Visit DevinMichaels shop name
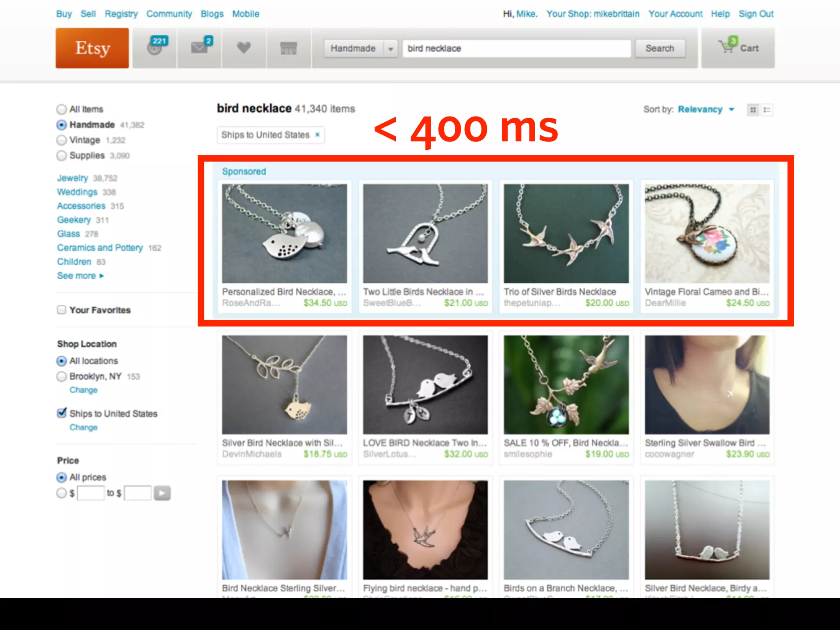The height and width of the screenshot is (630, 840). [252, 454]
